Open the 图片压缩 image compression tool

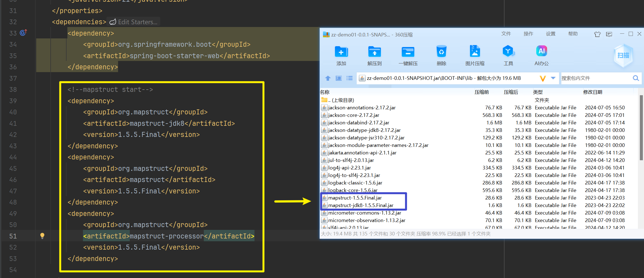pyautogui.click(x=475, y=55)
